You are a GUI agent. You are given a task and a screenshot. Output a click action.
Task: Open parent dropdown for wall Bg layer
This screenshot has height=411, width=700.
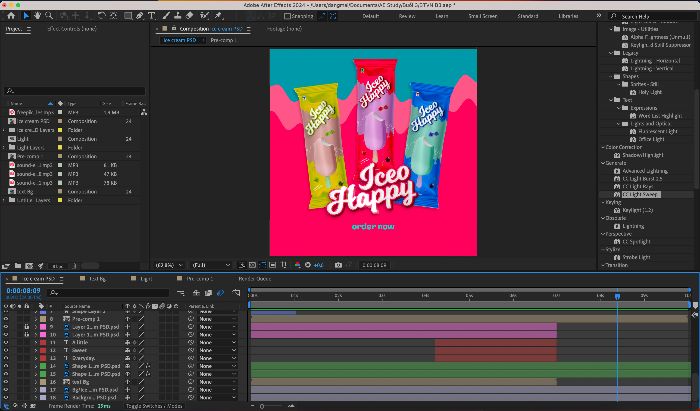(x=217, y=382)
